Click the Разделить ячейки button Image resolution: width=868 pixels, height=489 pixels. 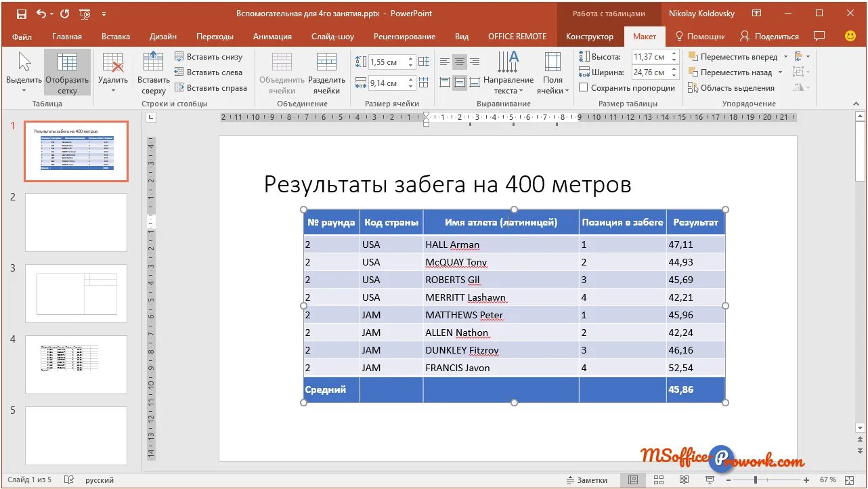(x=326, y=72)
